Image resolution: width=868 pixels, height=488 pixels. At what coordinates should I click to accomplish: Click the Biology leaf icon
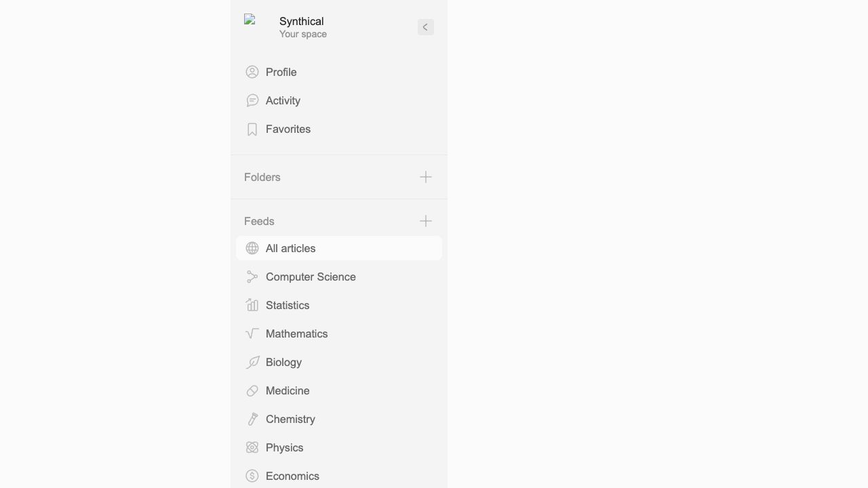252,363
